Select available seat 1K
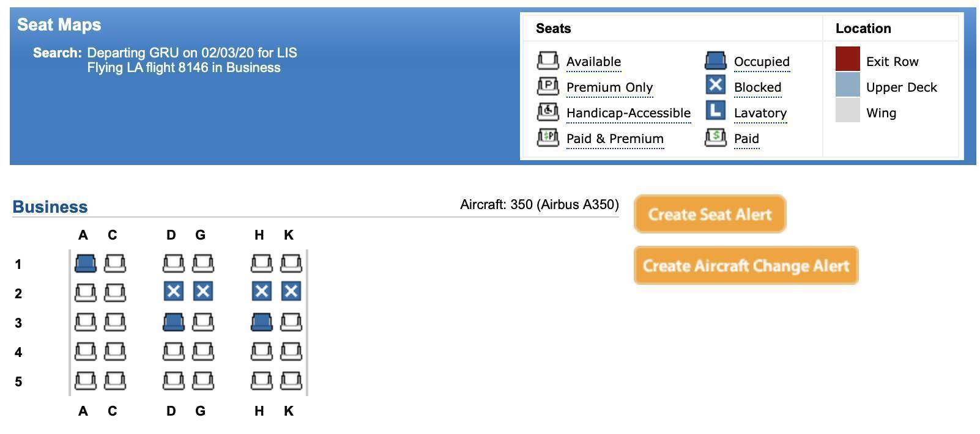This screenshot has width=980, height=434. pos(291,263)
